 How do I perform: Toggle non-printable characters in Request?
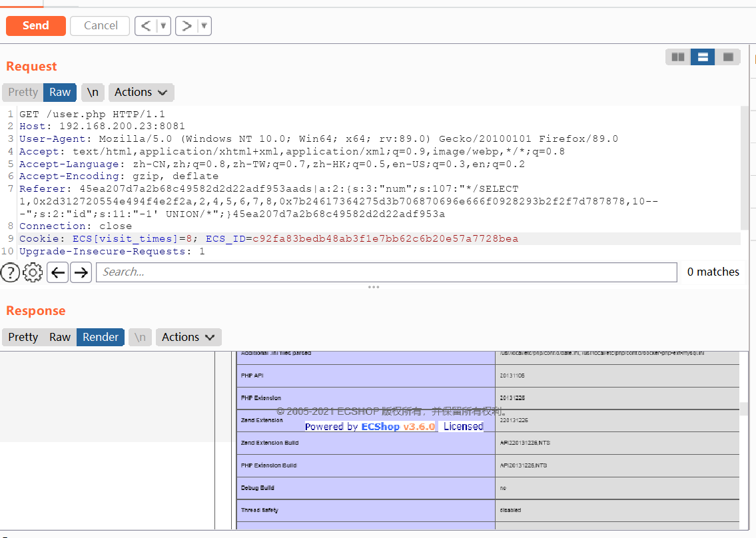tap(93, 92)
